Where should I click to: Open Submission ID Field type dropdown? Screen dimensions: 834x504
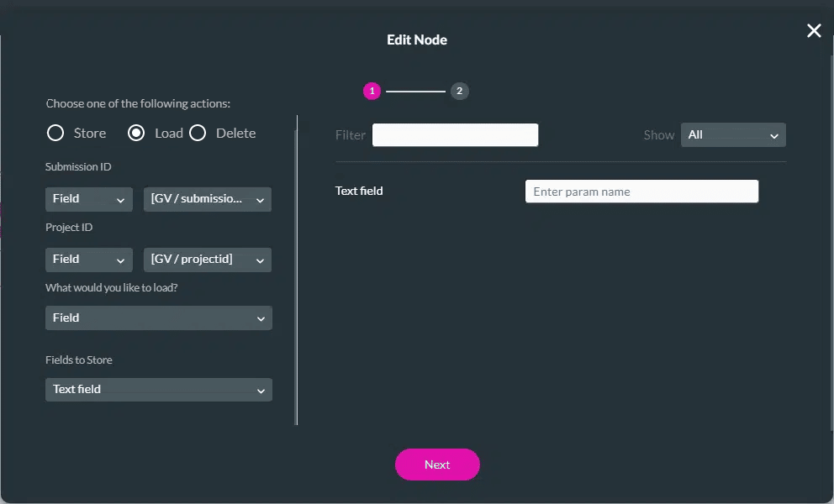88,199
